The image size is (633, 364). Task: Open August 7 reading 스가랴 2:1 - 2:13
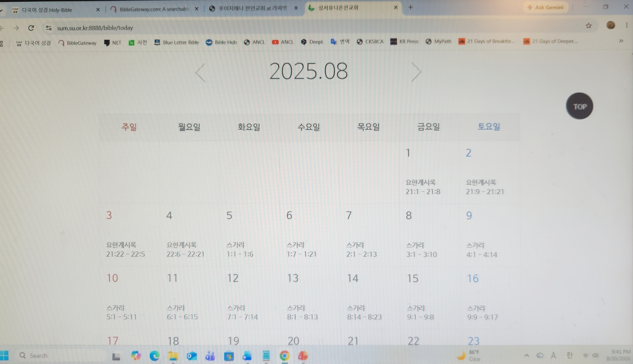[361, 249]
